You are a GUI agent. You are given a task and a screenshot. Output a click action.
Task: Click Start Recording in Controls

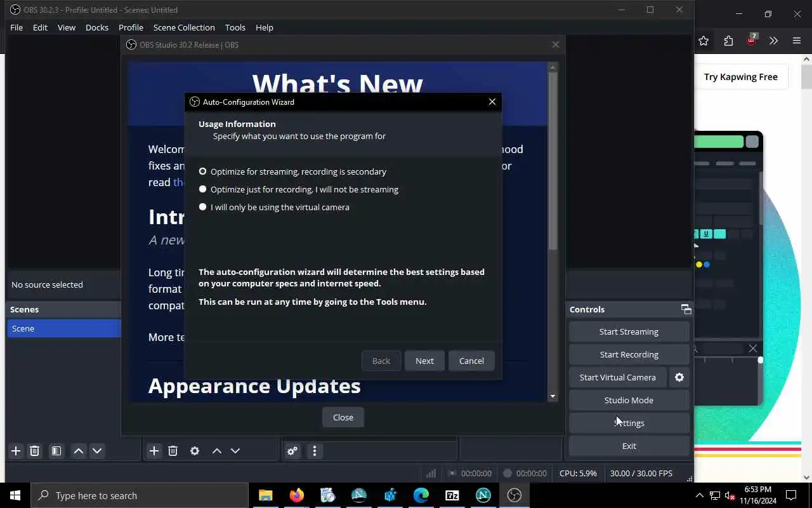point(629,354)
